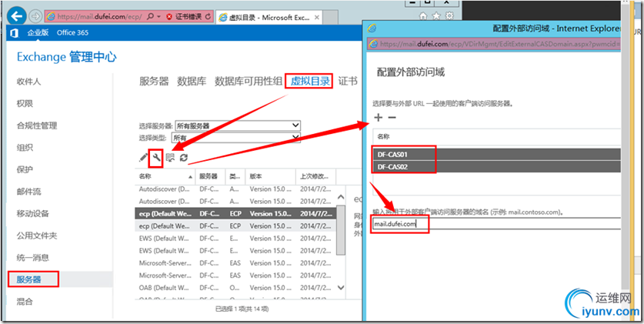Open 合规性管理 in left navigation
This screenshot has height=324, width=644.
[37, 125]
